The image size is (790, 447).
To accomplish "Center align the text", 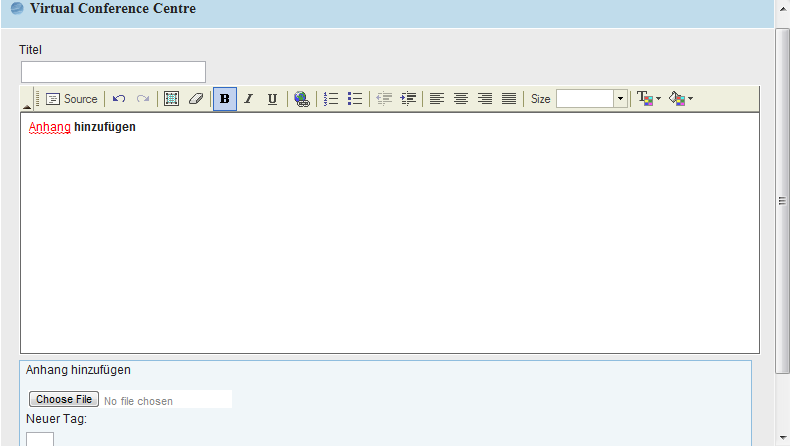I will pyautogui.click(x=461, y=99).
